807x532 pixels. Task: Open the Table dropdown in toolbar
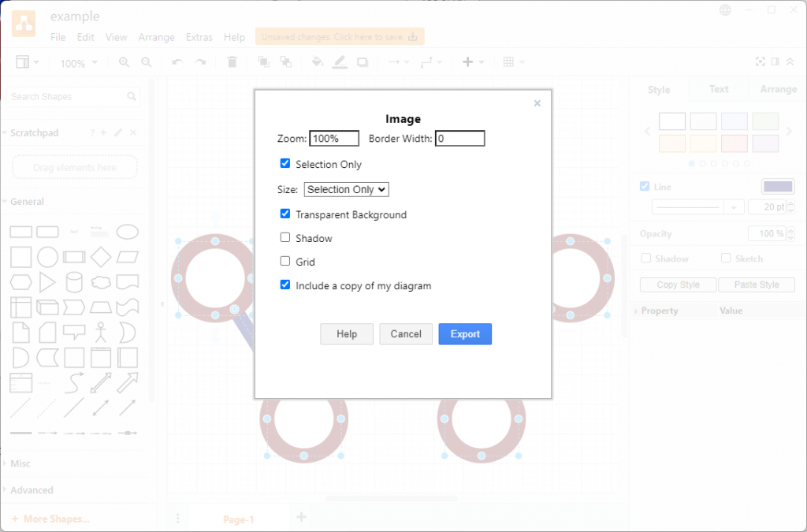pyautogui.click(x=514, y=62)
